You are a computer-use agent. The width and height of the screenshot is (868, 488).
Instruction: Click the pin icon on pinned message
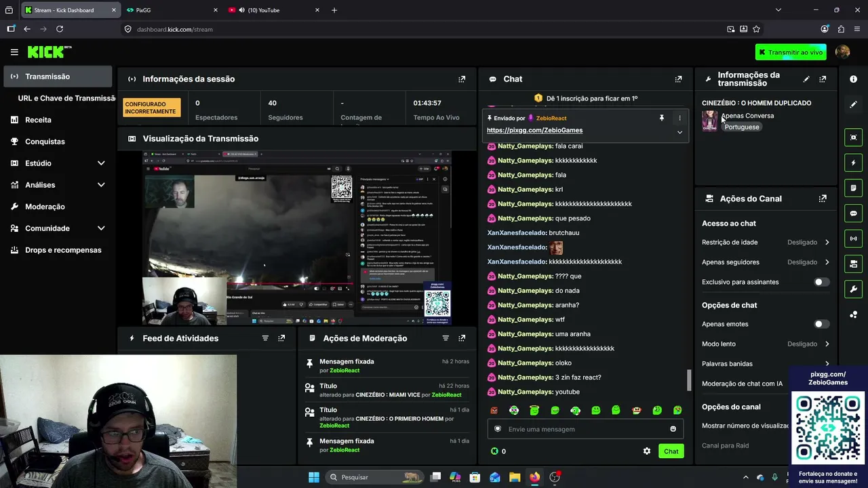(662, 118)
